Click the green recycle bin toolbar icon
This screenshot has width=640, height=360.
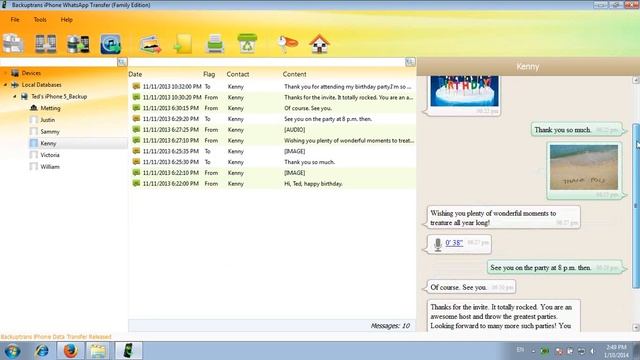pos(247,43)
